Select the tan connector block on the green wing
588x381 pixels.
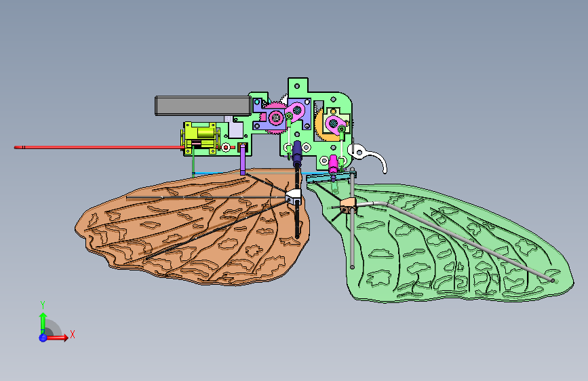[348, 205]
